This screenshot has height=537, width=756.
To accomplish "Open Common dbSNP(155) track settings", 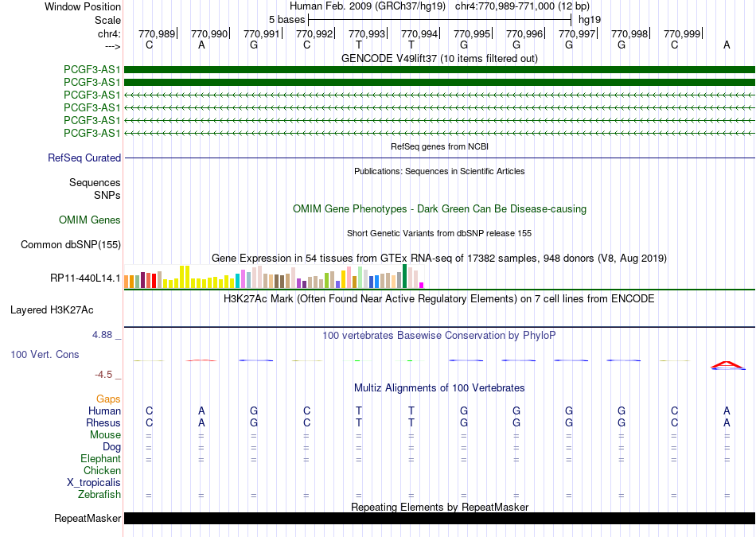I will pos(71,244).
